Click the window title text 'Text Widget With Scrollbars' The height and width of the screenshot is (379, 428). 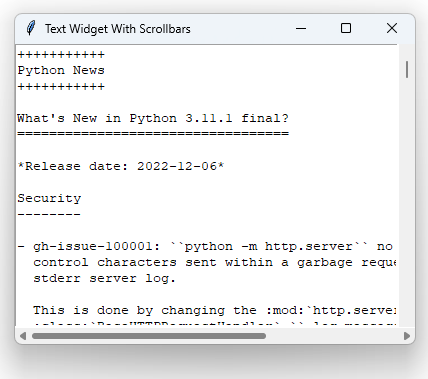click(x=118, y=29)
